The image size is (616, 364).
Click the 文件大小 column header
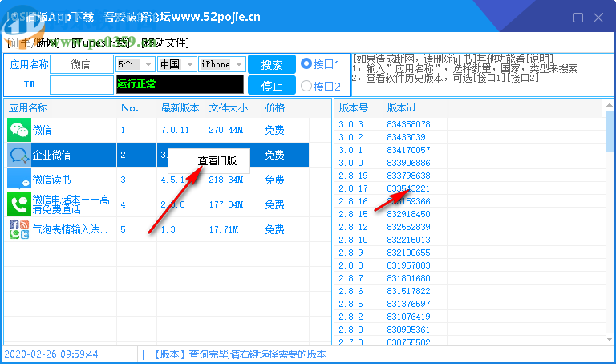[x=229, y=108]
